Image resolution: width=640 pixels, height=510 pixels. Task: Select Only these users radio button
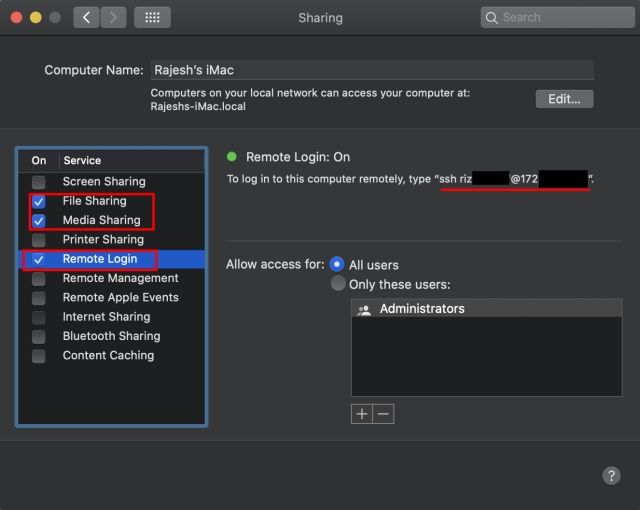(338, 284)
